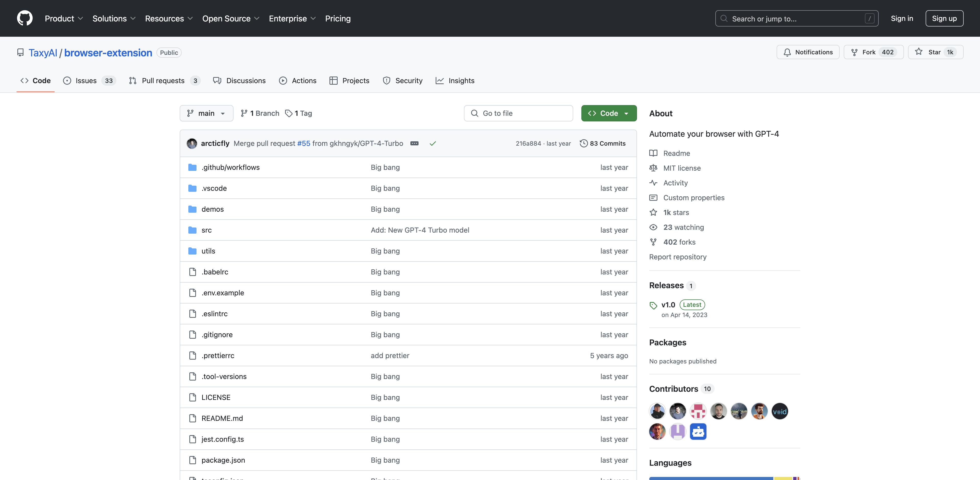Expand the Solutions menu

(114, 18)
